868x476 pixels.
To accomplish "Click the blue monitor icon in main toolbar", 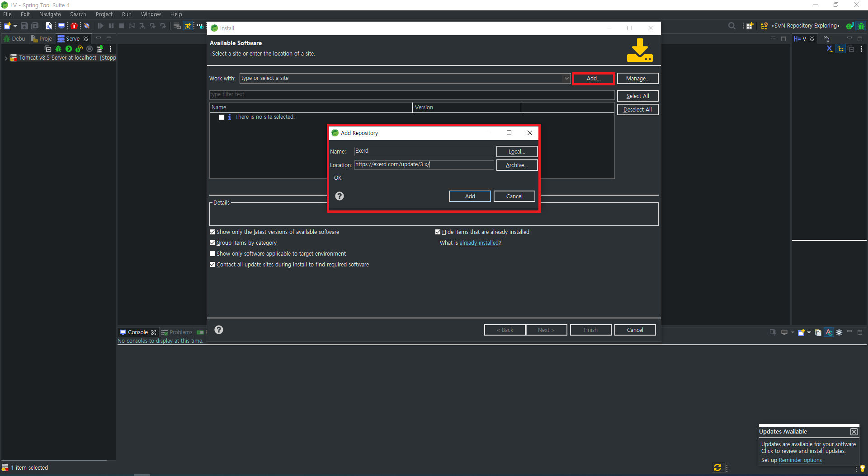I will pos(61,26).
